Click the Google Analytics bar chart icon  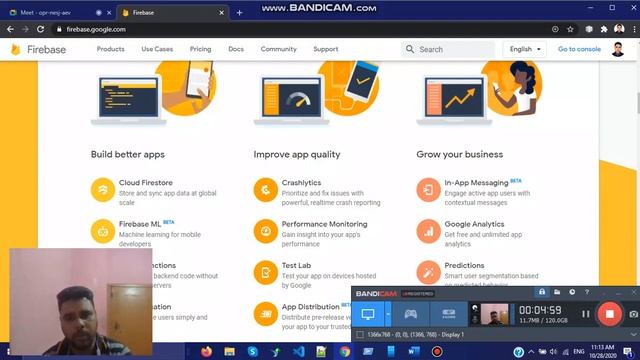[x=428, y=231]
